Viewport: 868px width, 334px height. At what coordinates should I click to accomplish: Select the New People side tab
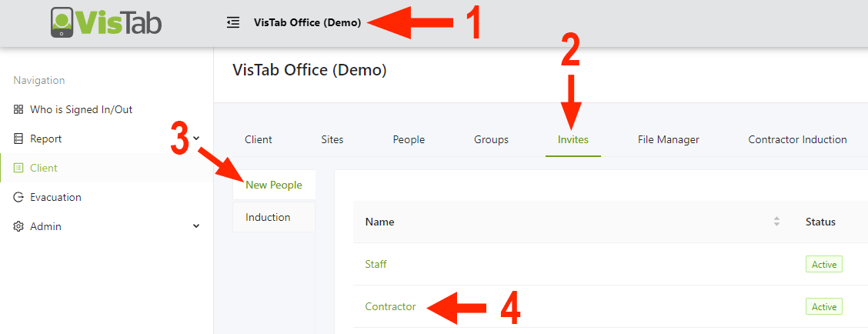coord(274,185)
